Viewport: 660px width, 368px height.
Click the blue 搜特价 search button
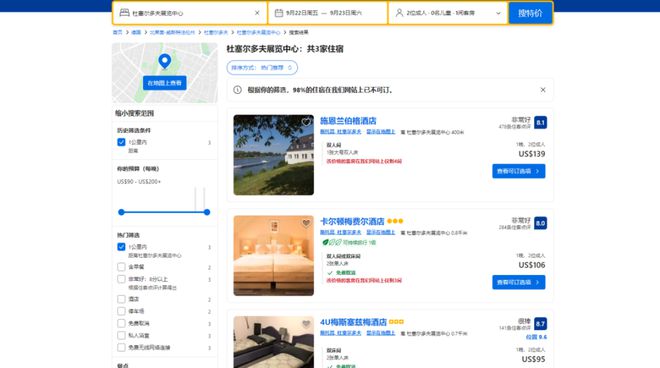(x=530, y=13)
